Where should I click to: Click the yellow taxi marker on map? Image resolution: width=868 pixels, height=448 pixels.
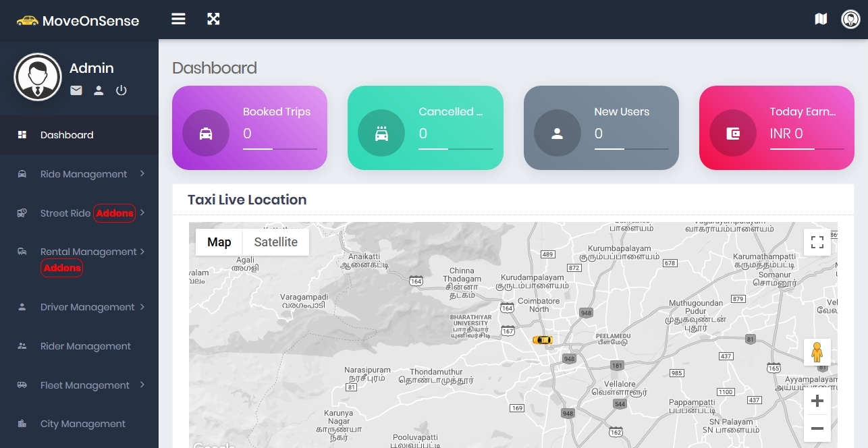(x=543, y=339)
